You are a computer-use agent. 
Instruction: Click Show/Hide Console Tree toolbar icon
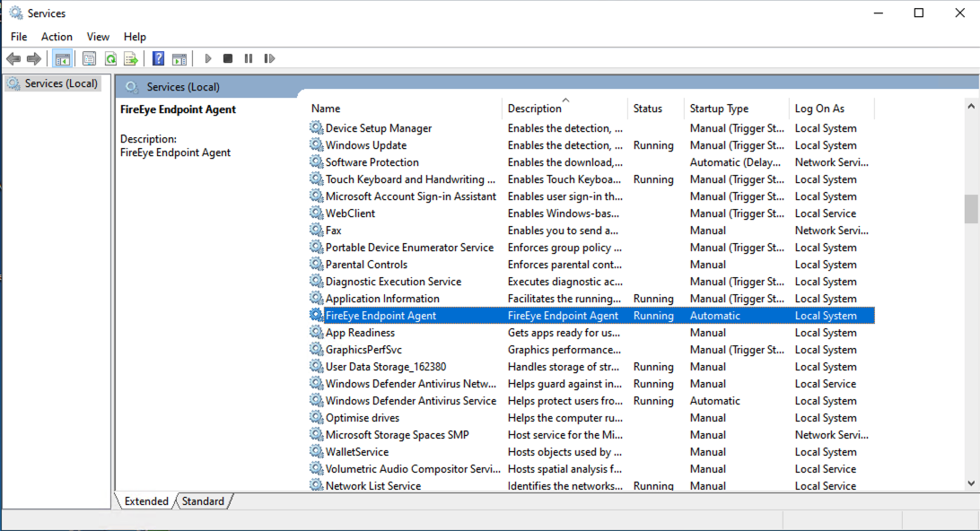point(63,59)
